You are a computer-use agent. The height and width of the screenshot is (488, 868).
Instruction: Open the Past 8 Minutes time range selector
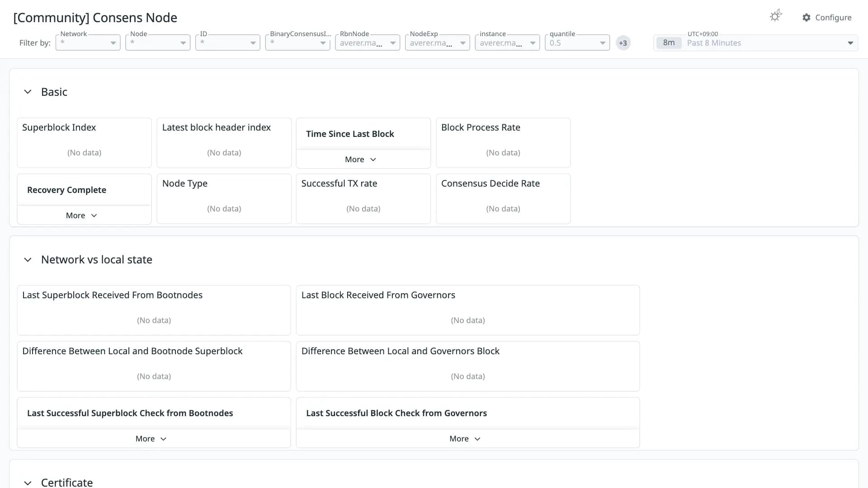755,42
